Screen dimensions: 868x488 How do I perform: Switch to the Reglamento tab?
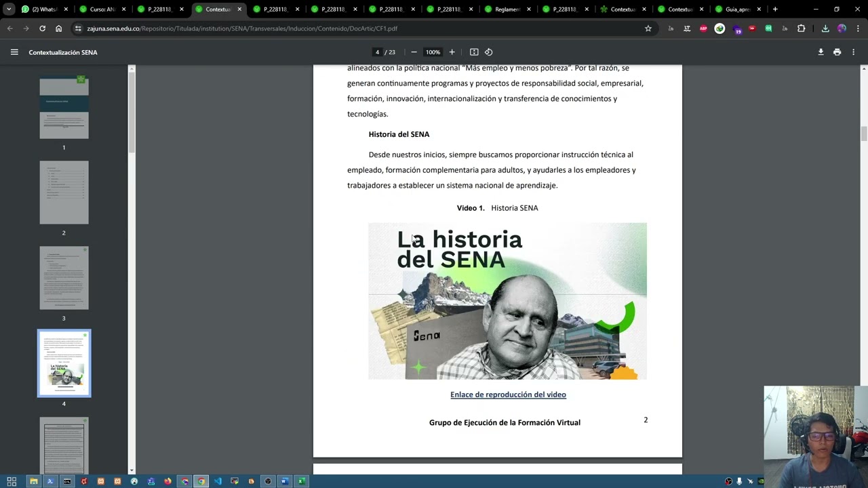[x=503, y=9]
